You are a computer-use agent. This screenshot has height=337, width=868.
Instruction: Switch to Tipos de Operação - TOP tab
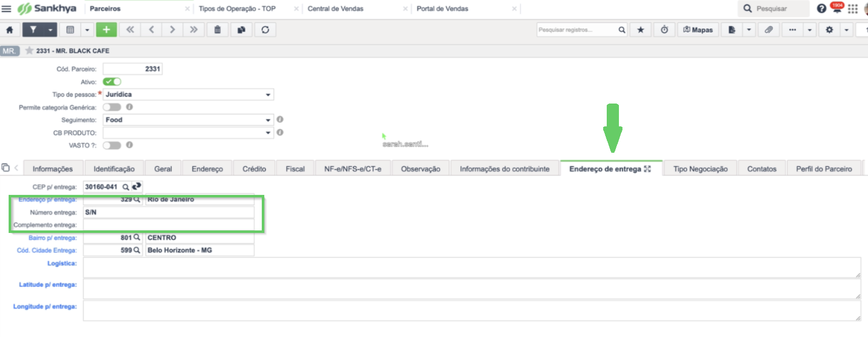coord(237,9)
